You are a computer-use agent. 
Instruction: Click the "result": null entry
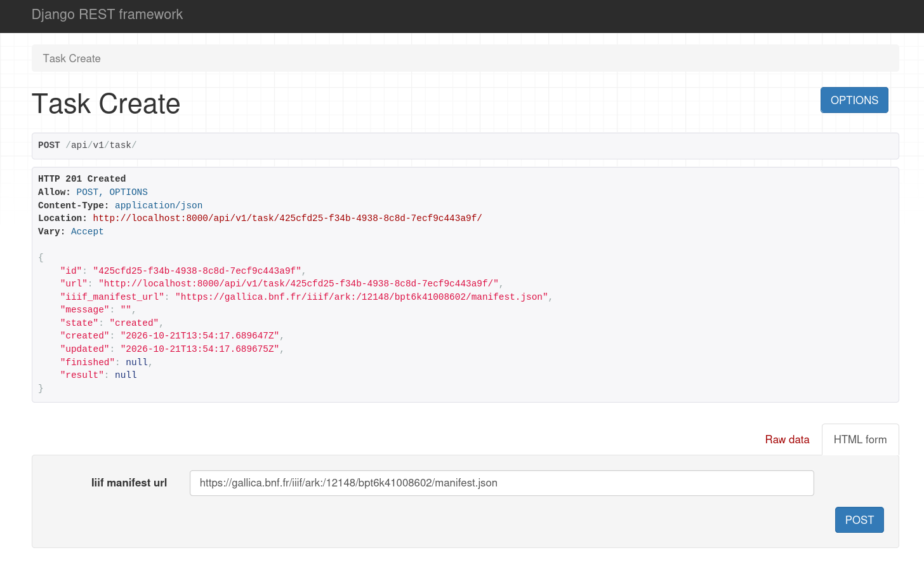[98, 375]
